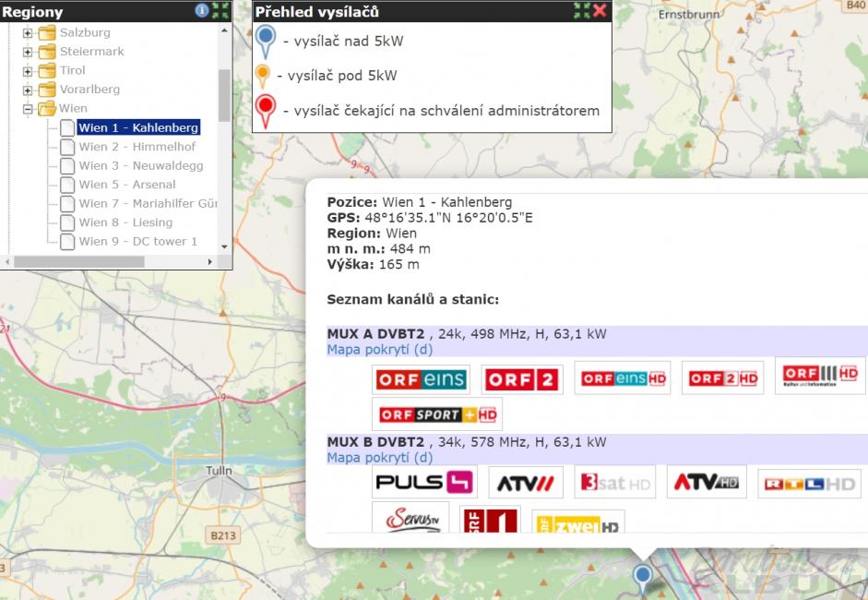Click the ATV channel logo

526,482
